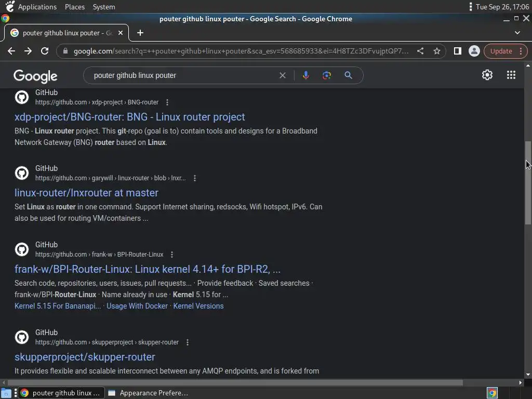
Task: Bookmark this tab with star icon
Action: pyautogui.click(x=437, y=51)
